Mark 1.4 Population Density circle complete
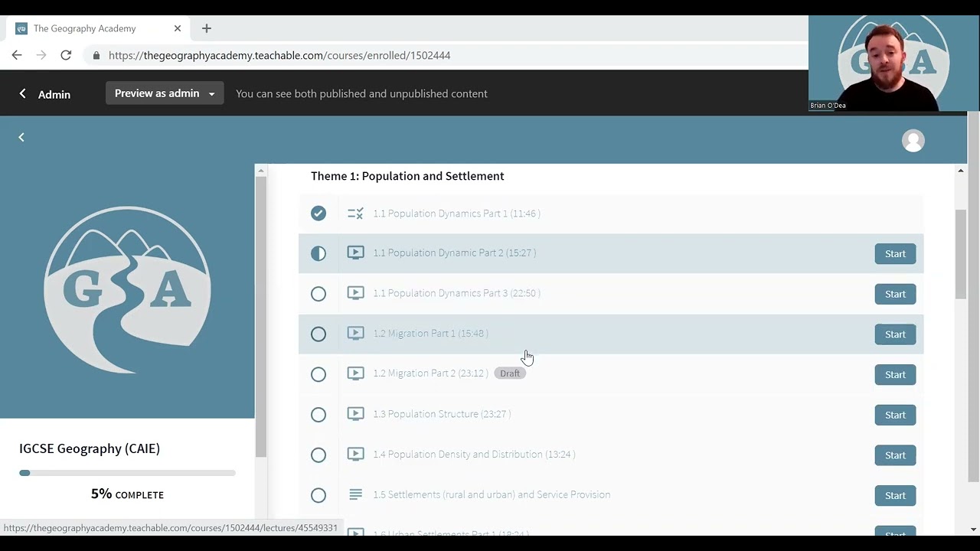Image resolution: width=980 pixels, height=551 pixels. pos(318,455)
